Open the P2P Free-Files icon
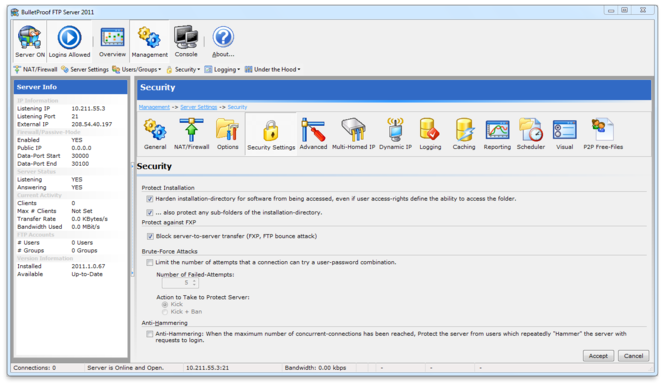Viewport: 665px width, 386px height. click(603, 130)
